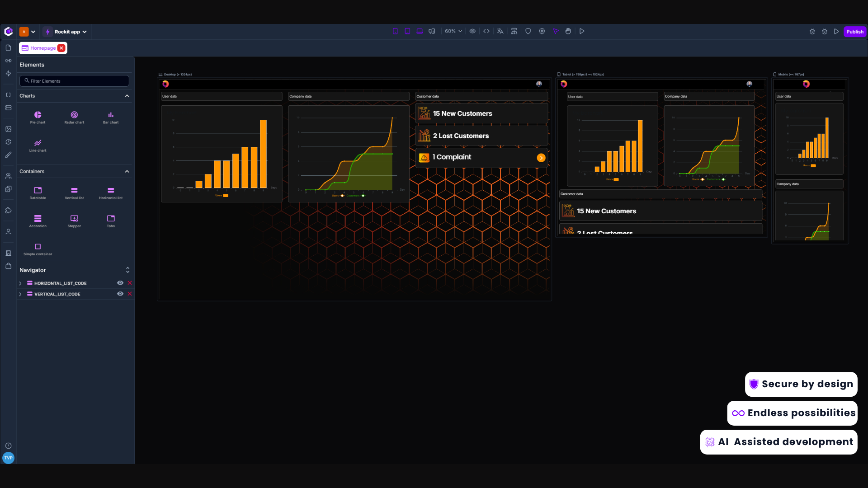Open the hierarchy tree icon in toolbar
This screenshot has height=488, width=868.
514,31
